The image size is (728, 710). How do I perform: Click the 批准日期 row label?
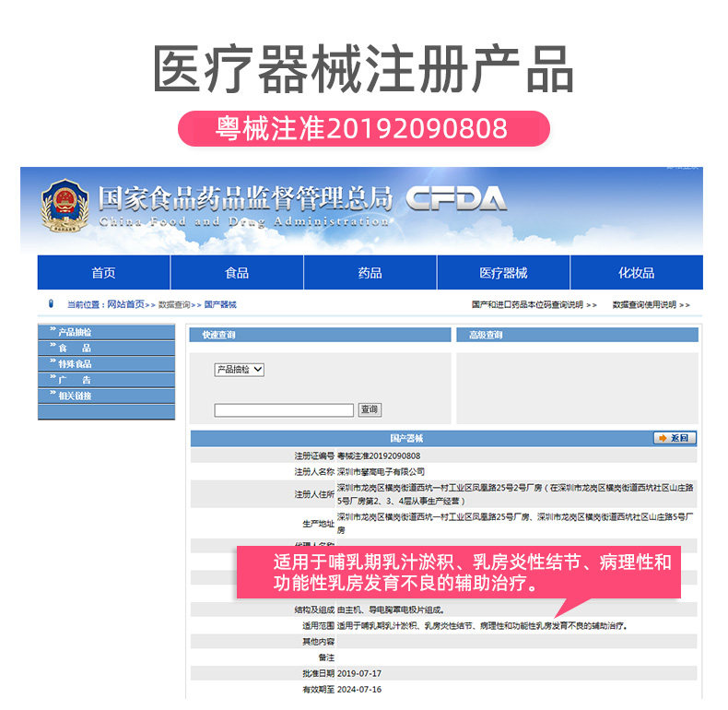[x=319, y=673]
